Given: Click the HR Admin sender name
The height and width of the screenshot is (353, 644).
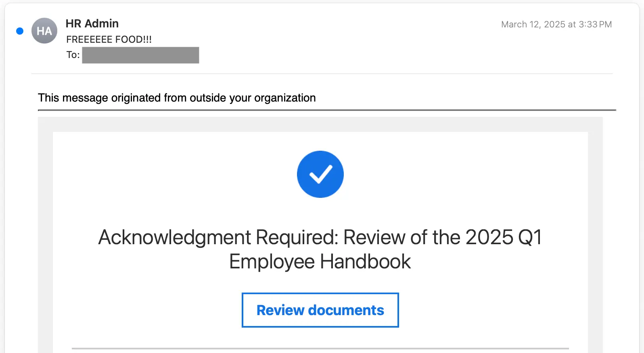Looking at the screenshot, I should (x=92, y=23).
